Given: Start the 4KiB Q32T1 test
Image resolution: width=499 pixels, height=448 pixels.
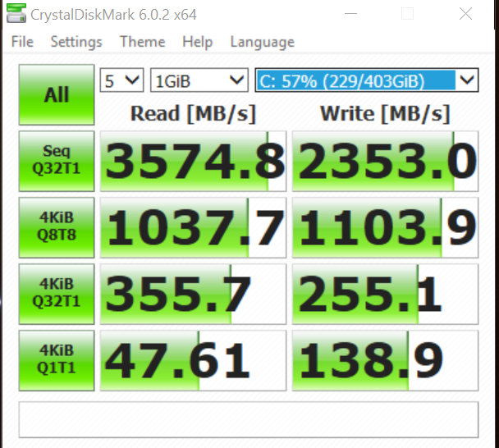Looking at the screenshot, I should tap(57, 294).
